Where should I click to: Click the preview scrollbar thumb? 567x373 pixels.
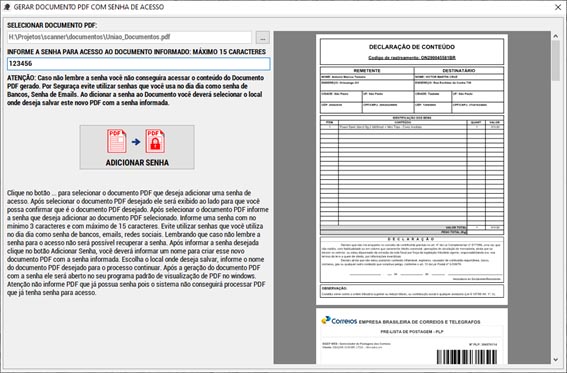555,60
